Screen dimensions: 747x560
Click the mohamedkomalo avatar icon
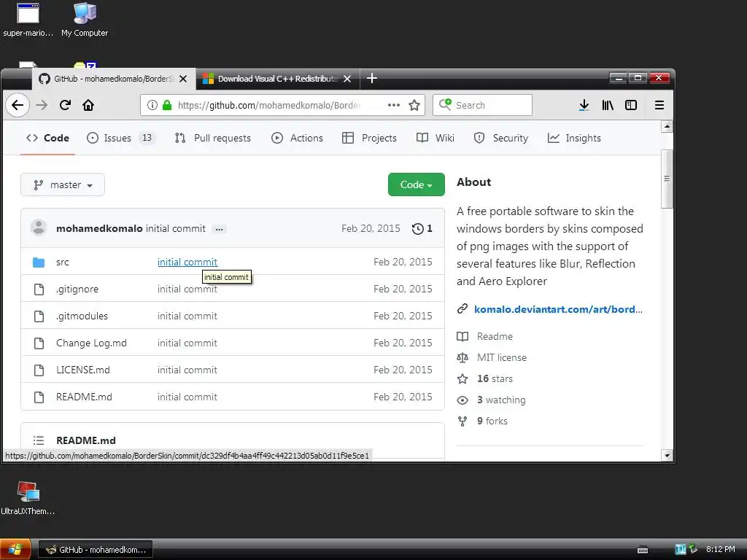click(39, 227)
